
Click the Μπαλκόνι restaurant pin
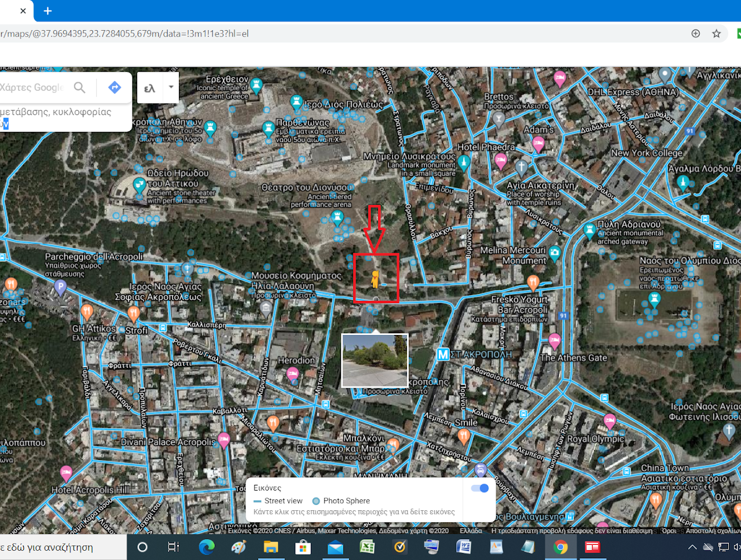click(x=392, y=445)
